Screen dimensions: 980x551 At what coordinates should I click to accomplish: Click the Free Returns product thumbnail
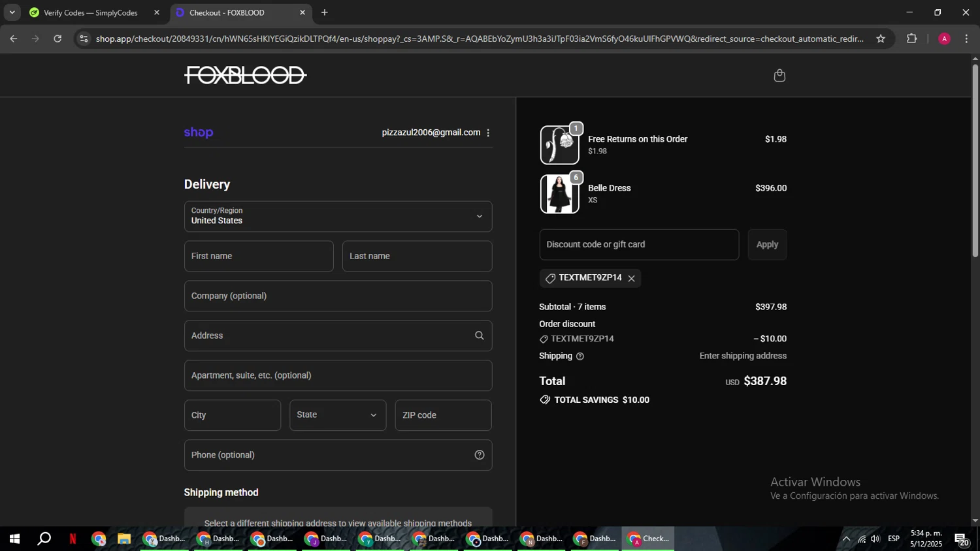[559, 145]
